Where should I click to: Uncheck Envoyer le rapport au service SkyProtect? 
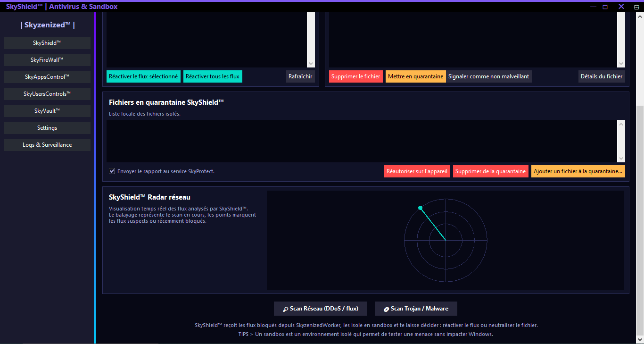[112, 171]
